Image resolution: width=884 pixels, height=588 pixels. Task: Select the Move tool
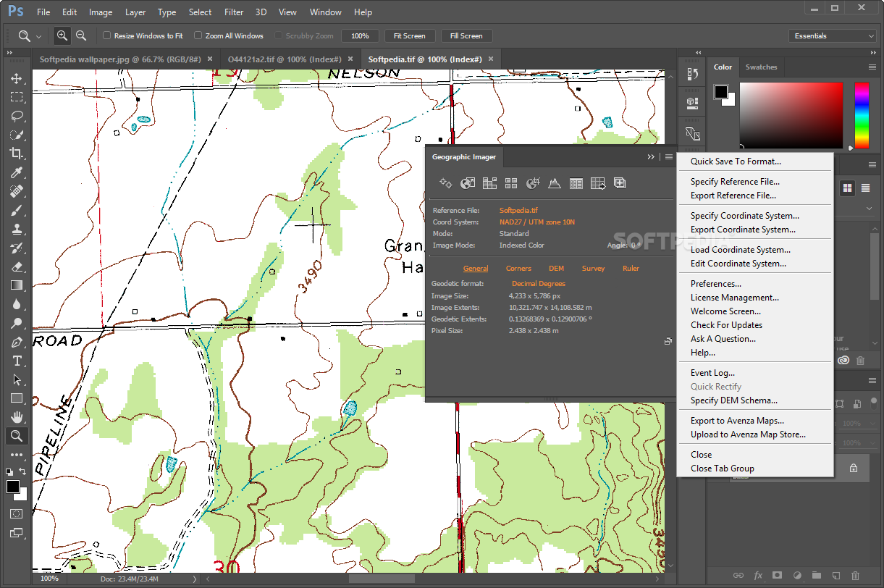(16, 78)
